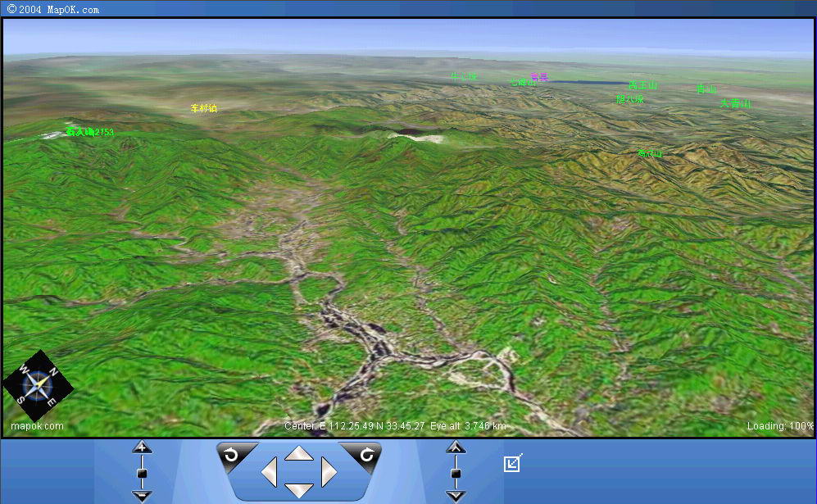817x504 pixels.
Task: Click the zoom out minus arrow
Action: pyautogui.click(x=143, y=496)
